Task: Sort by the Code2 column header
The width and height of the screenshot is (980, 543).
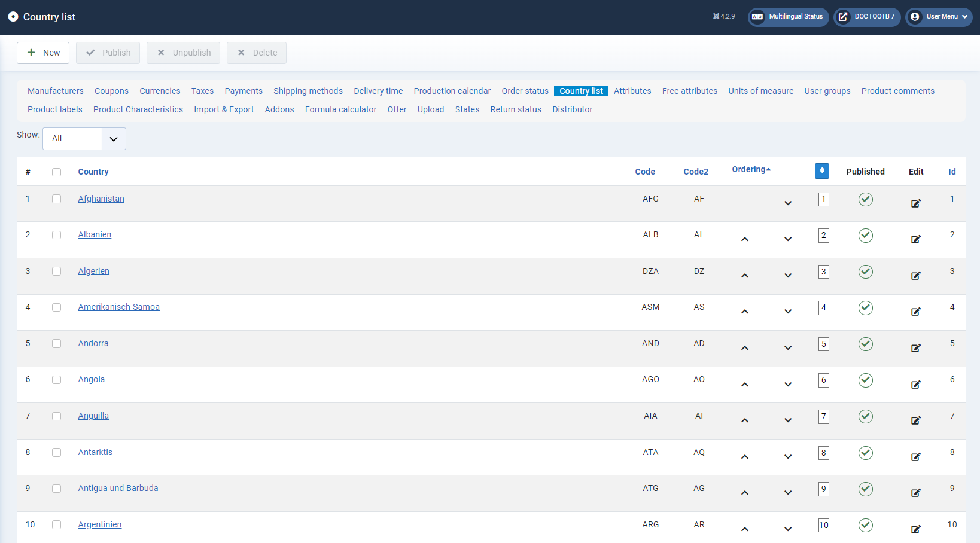Action: 696,172
